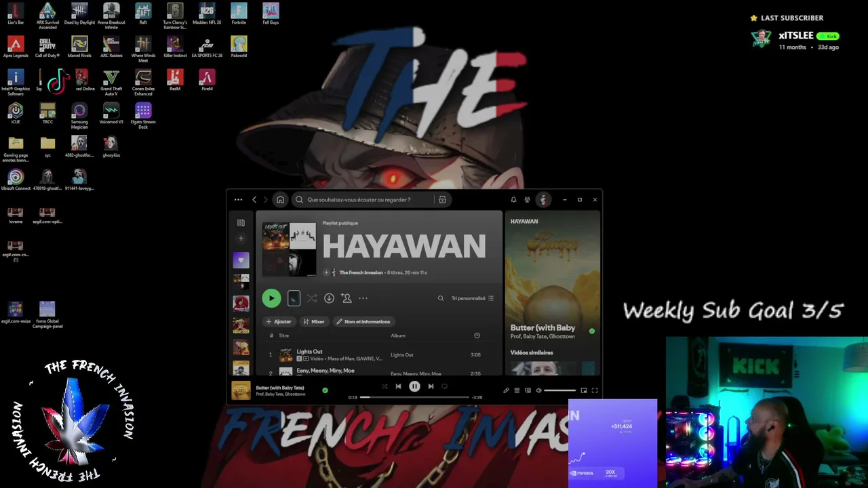Adjust the Spotify volume slider

click(x=560, y=390)
